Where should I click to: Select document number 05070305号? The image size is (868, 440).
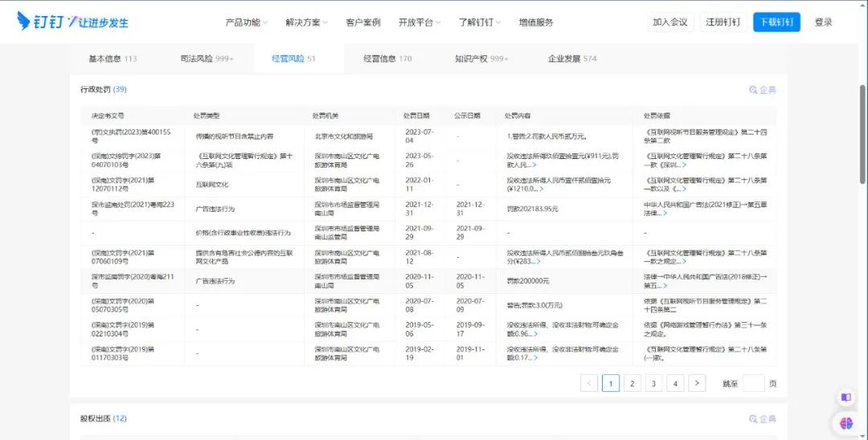(x=123, y=305)
